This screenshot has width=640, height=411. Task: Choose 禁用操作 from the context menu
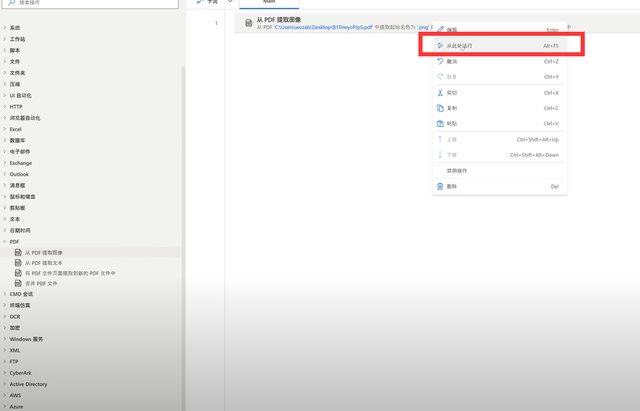point(457,171)
